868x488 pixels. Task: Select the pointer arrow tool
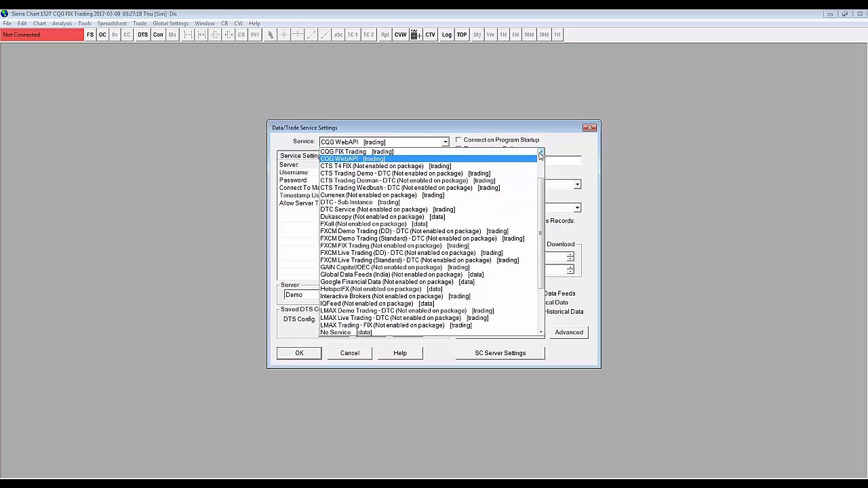pyautogui.click(x=271, y=35)
